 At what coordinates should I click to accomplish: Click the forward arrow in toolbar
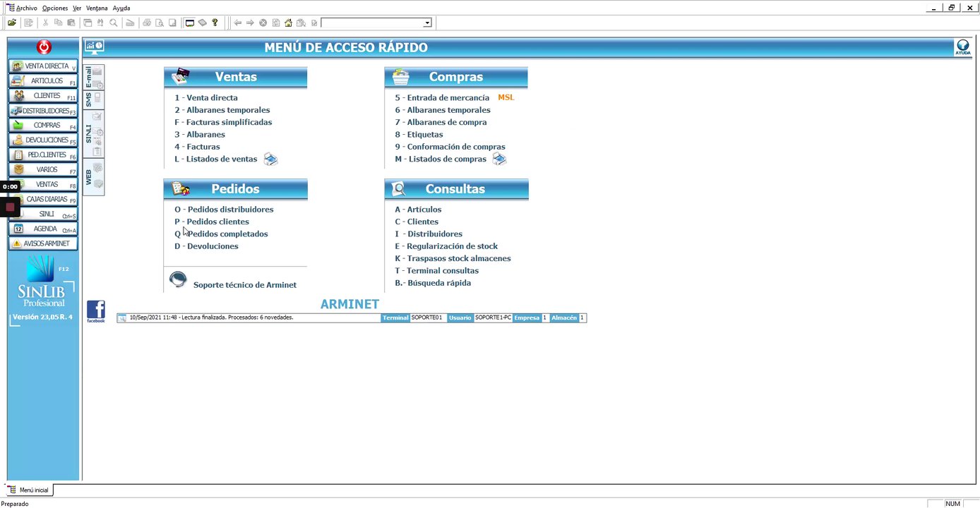[250, 23]
